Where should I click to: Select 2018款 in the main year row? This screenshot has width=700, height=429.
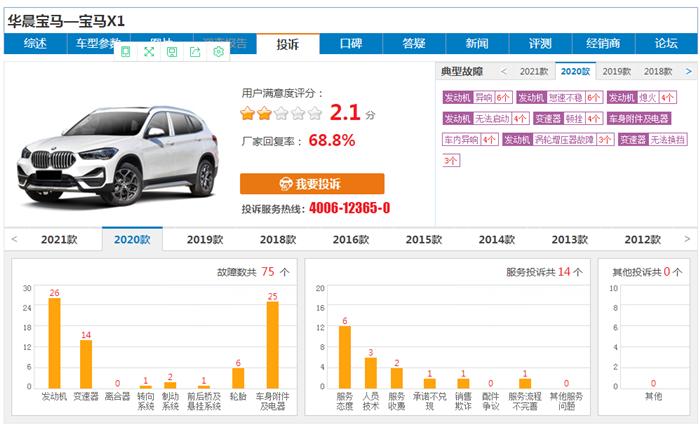click(x=278, y=240)
